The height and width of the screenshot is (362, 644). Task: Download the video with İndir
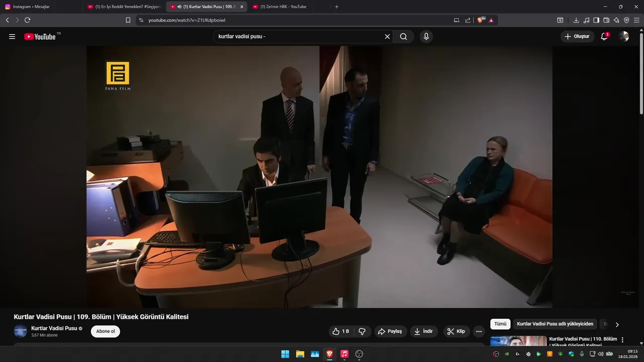(x=424, y=331)
